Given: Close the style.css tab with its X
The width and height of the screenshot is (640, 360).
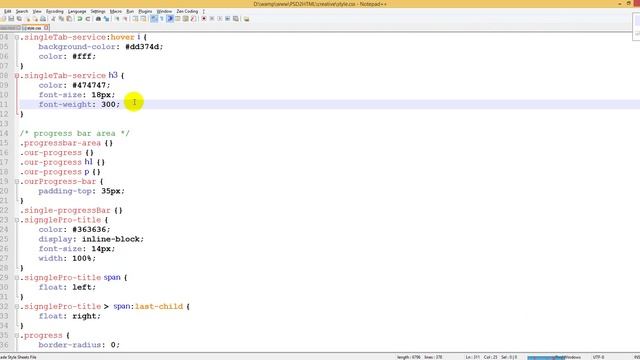Looking at the screenshot, I should pos(46,28).
